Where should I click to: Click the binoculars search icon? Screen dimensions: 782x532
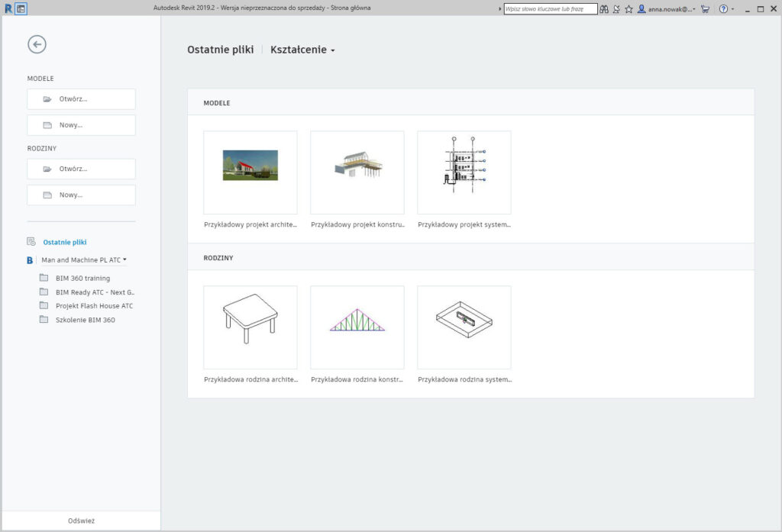603,9
